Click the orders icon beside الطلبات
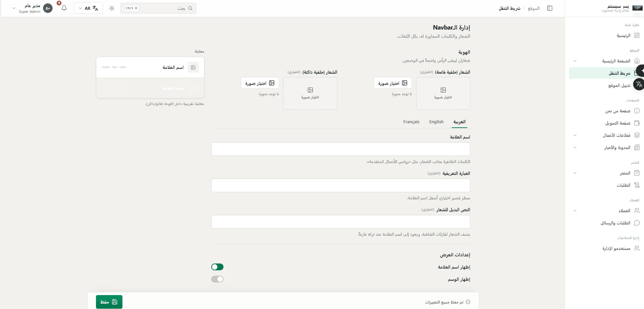Image resolution: width=644 pixels, height=309 pixels. pyautogui.click(x=637, y=185)
